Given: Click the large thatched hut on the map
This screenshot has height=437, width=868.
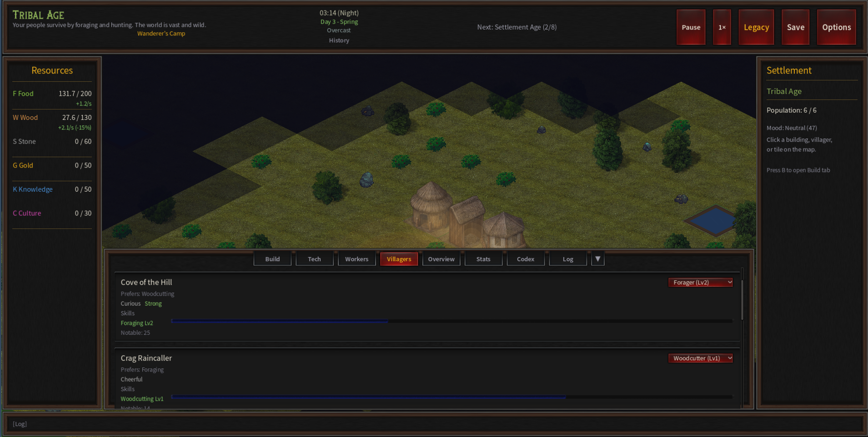Looking at the screenshot, I should (430, 207).
